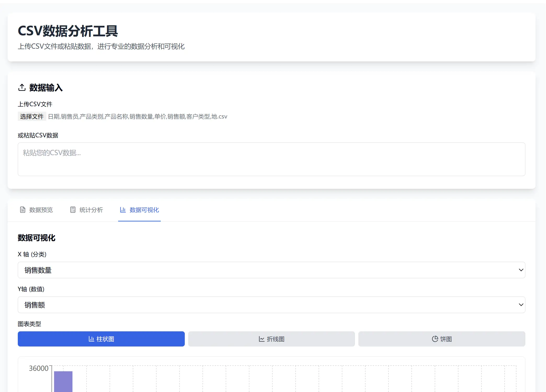Screen dimensions: 546x392
Task: Open the X 轴 dropdown showing 销售数量
Action: (x=271, y=270)
